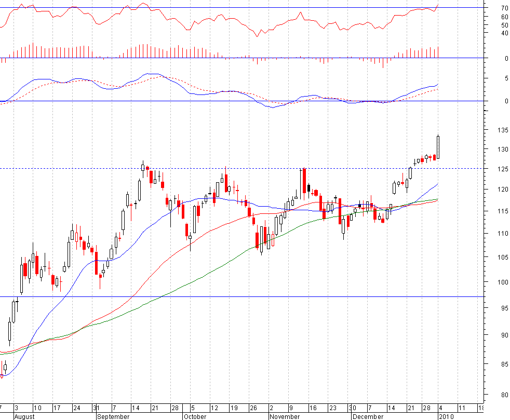Image resolution: width=510 pixels, height=420 pixels.
Task: Click the 2010 year label
Action: [x=446, y=416]
